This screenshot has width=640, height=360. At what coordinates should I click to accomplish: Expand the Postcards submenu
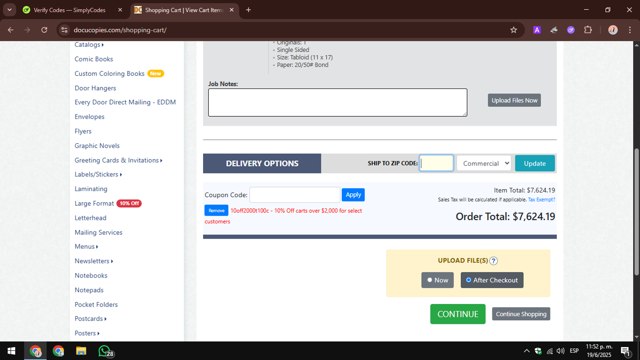[x=90, y=318]
